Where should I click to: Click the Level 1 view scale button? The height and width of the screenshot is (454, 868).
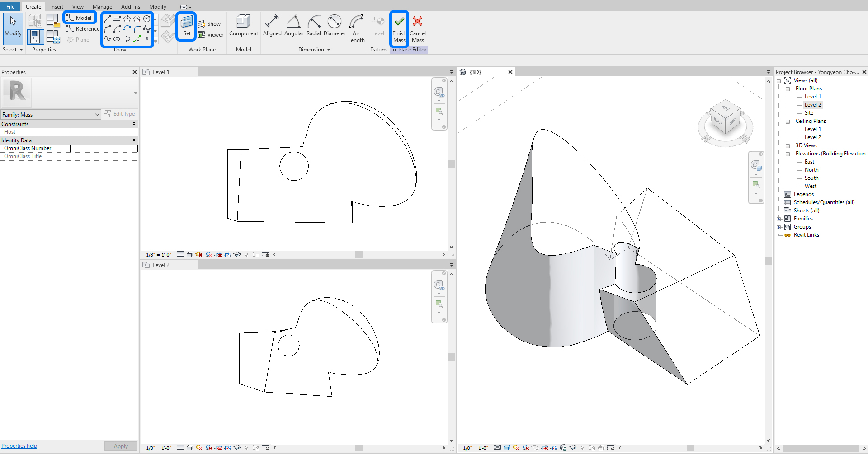[159, 255]
